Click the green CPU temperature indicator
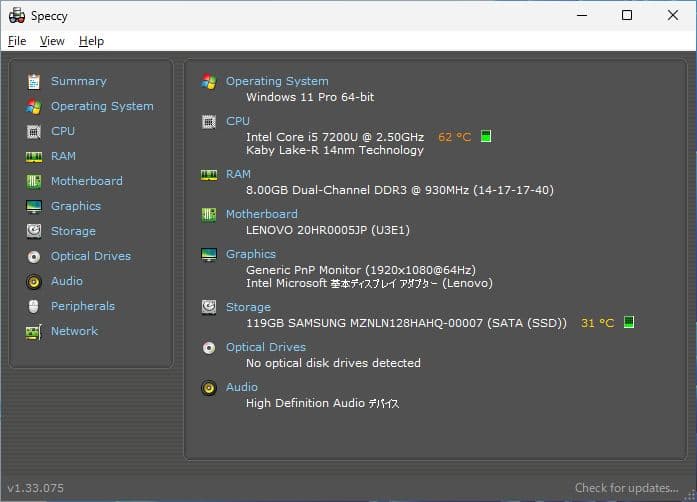Image resolution: width=697 pixels, height=502 pixels. click(x=486, y=136)
